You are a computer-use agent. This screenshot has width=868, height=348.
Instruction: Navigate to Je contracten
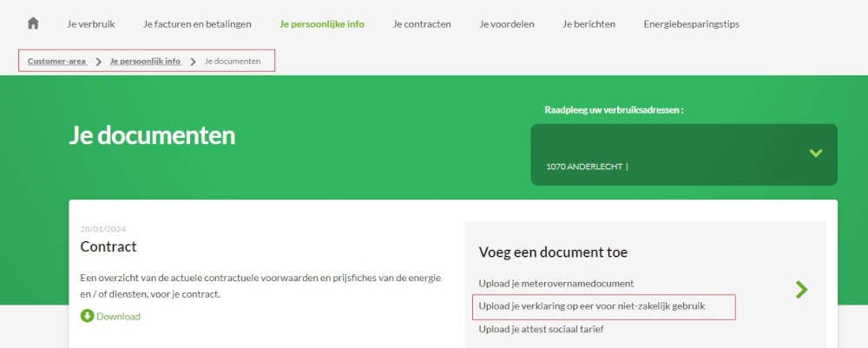click(421, 24)
